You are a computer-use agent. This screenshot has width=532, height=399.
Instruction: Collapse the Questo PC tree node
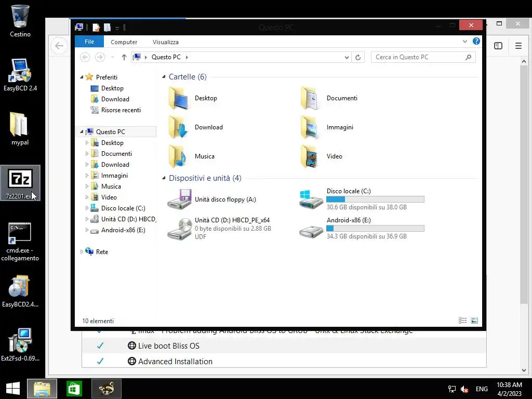pyautogui.click(x=82, y=131)
